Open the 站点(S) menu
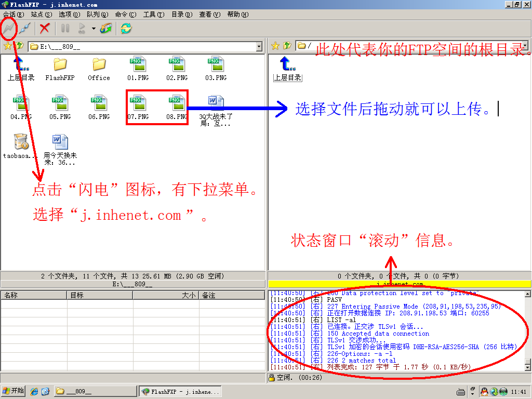This screenshot has width=532, height=399. (x=41, y=15)
